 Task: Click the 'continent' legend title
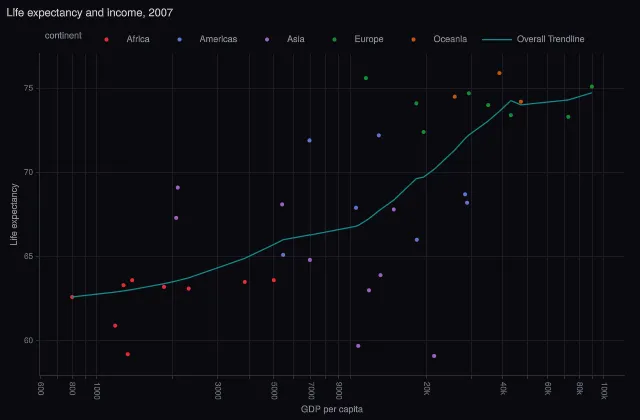(x=63, y=36)
